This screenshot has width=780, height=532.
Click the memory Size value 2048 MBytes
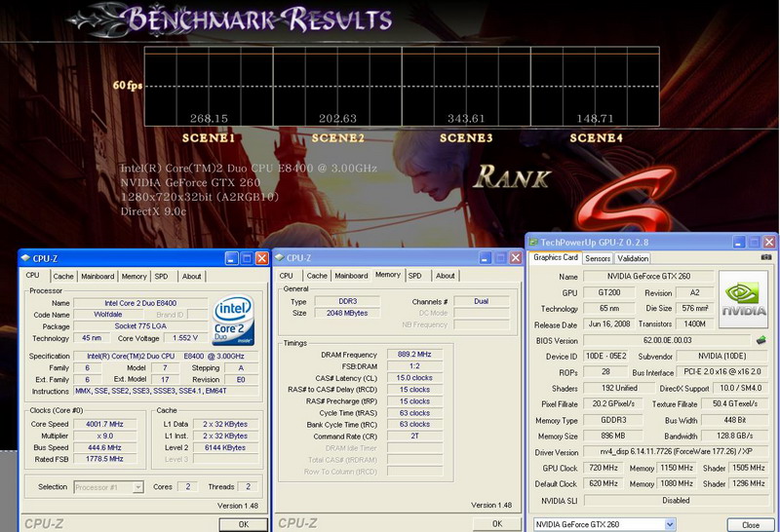pos(347,313)
